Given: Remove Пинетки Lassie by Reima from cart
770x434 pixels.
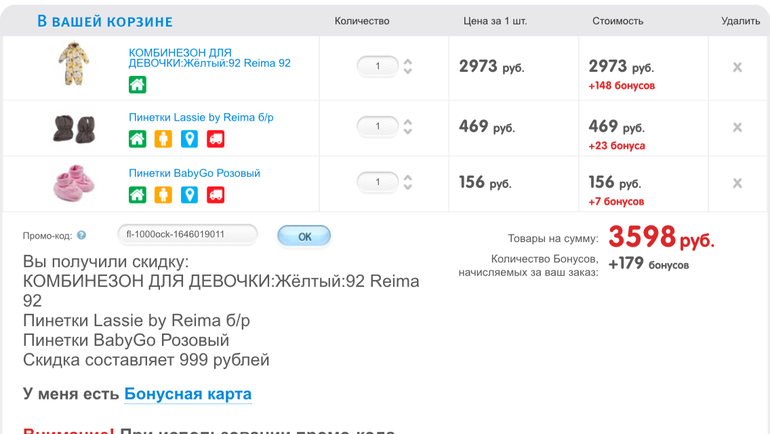Looking at the screenshot, I should coord(737,128).
